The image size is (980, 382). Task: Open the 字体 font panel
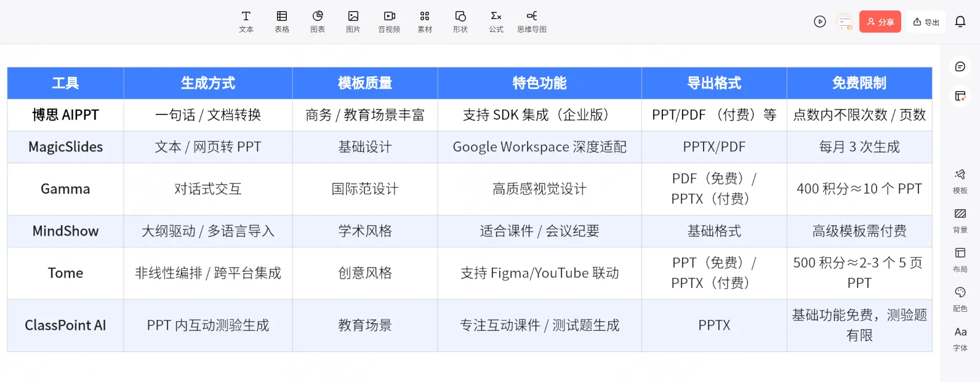pos(960,339)
